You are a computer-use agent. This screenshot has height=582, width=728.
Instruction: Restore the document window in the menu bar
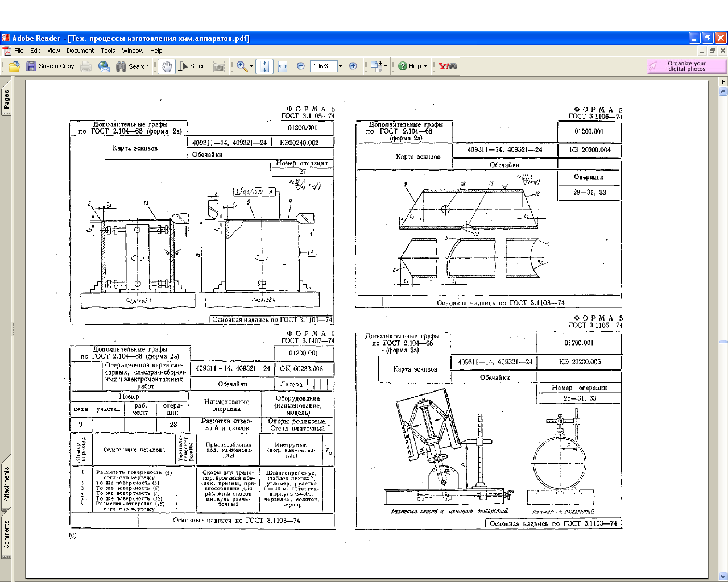click(712, 51)
